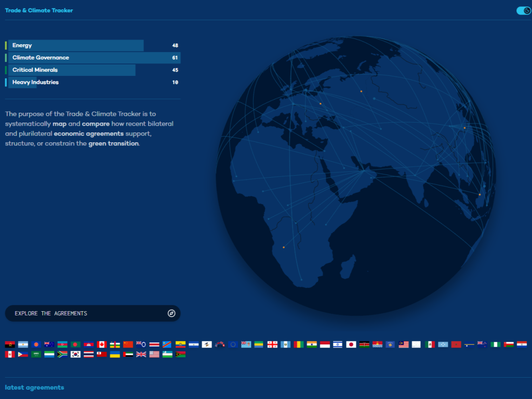Click the United Kingdom flag
The width and height of the screenshot is (532, 399).
(141, 354)
